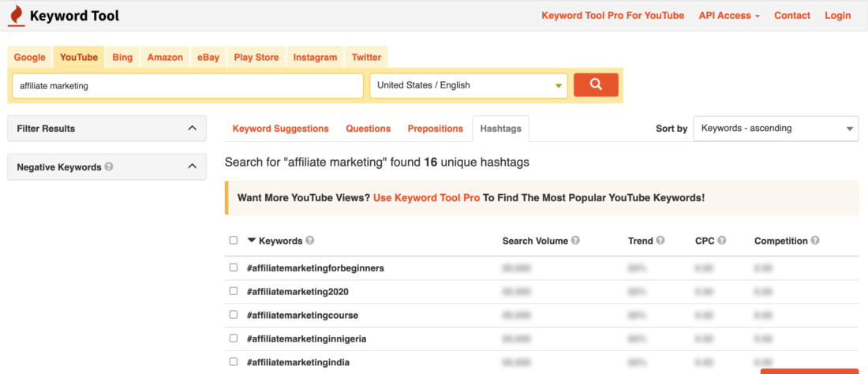This screenshot has height=374, width=868.
Task: Switch to the Instagram tab
Action: point(315,57)
